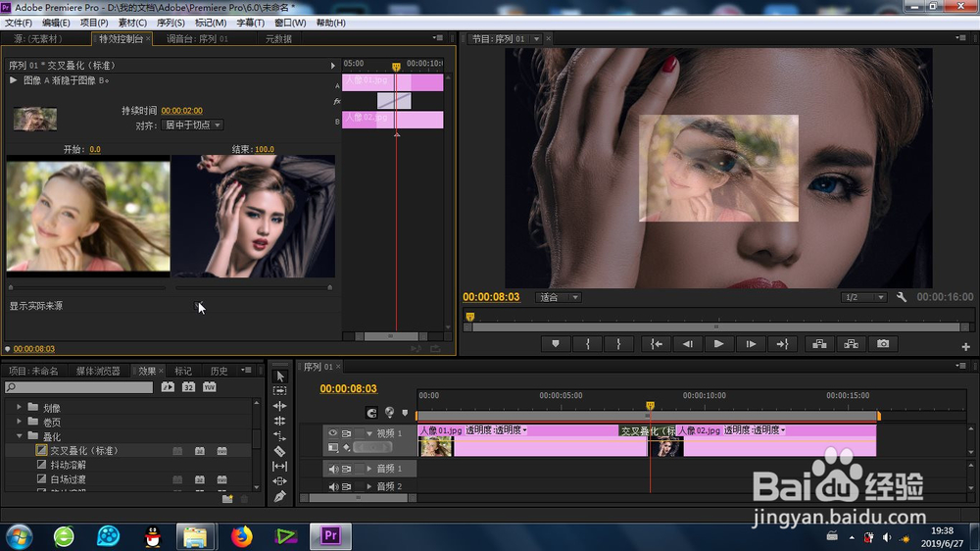Image resolution: width=980 pixels, height=551 pixels.
Task: Select the Razor tool
Action: (280, 451)
